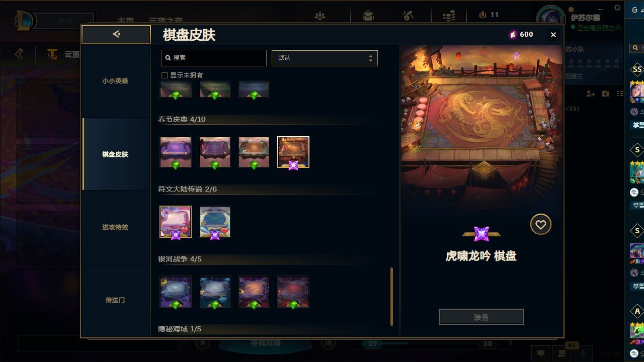Switch to 进攻特效 tab
The height and width of the screenshot is (362, 644).
click(115, 227)
